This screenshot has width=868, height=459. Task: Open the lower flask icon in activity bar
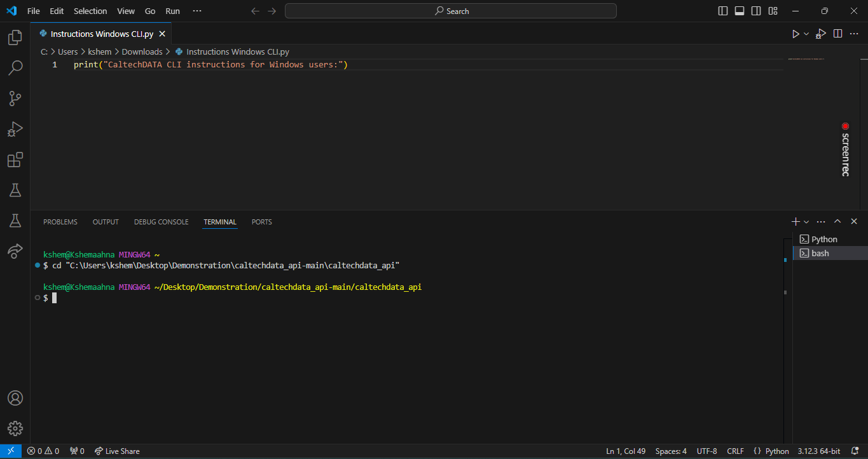[15, 221]
